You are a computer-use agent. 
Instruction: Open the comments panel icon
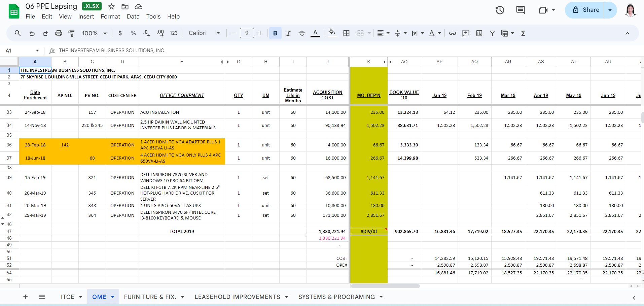[520, 10]
